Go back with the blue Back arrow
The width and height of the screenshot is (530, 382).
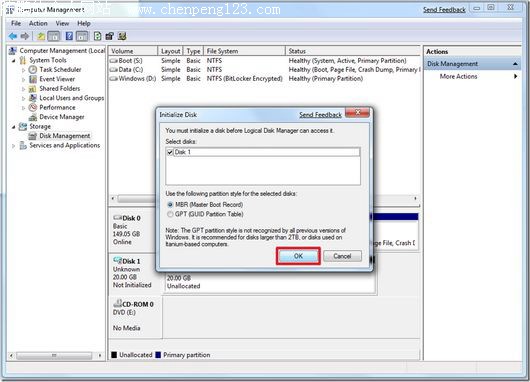click(13, 36)
